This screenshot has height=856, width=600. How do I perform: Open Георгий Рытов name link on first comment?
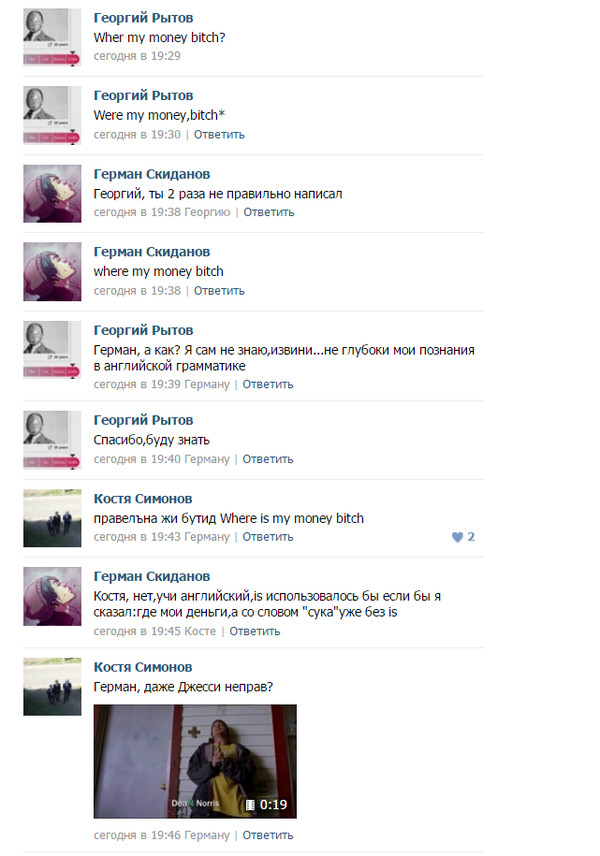(x=143, y=18)
